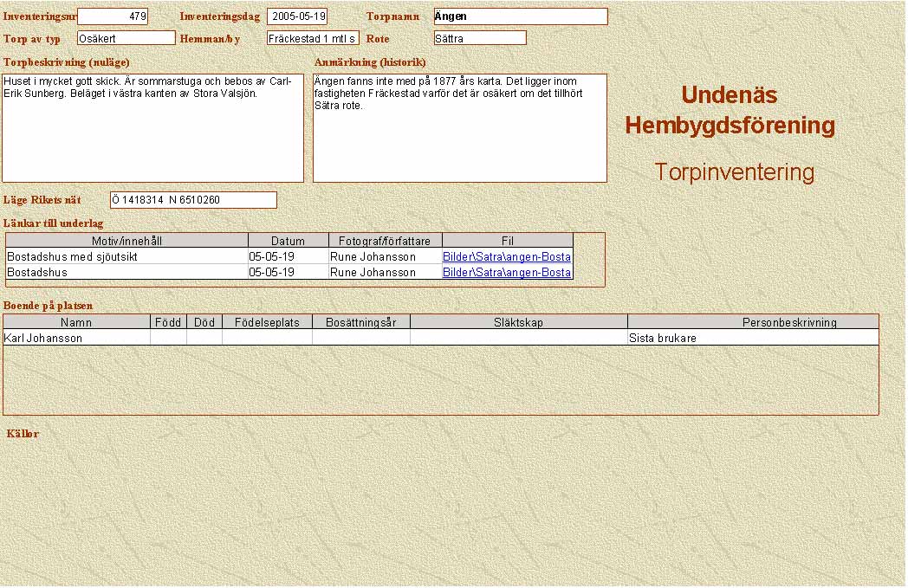
Task: Open file link in second Bostadshus row
Action: [x=507, y=273]
